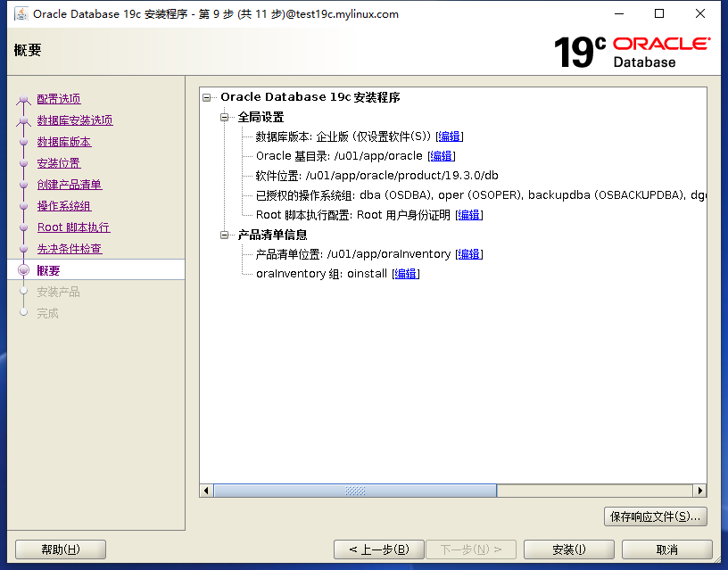Screen dimensions: 728x570
Task: Click the left arrow of horizontal scrollbar
Action: tap(207, 490)
